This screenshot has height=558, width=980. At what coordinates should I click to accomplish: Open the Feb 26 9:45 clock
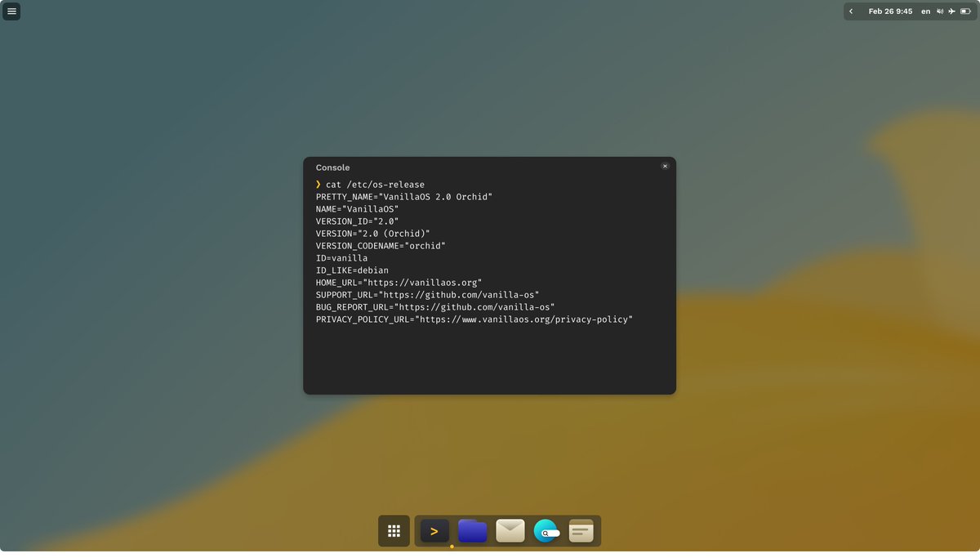(890, 11)
